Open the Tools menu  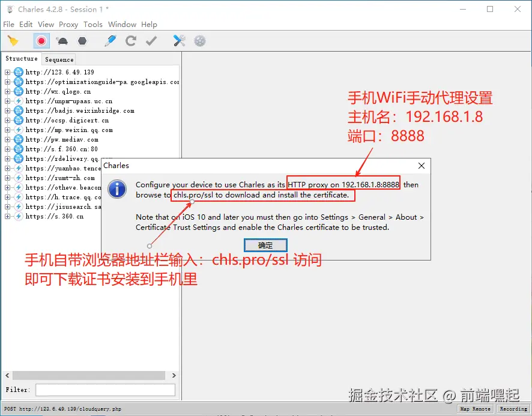pyautogui.click(x=93, y=25)
